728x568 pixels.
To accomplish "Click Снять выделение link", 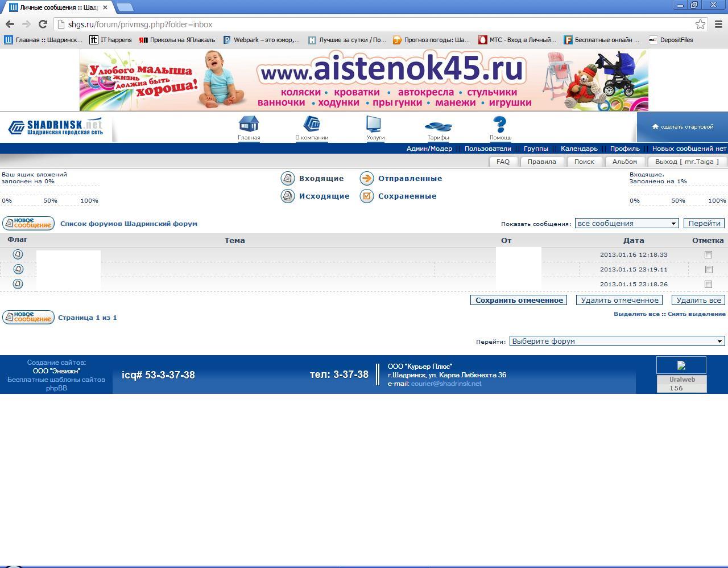I will 696,314.
